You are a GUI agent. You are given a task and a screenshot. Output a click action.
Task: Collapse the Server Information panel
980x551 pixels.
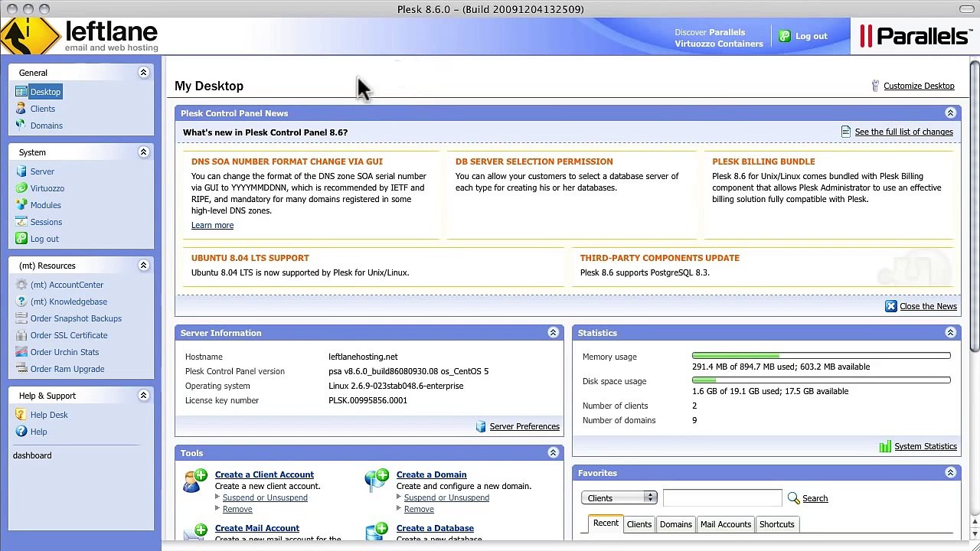pyautogui.click(x=553, y=333)
